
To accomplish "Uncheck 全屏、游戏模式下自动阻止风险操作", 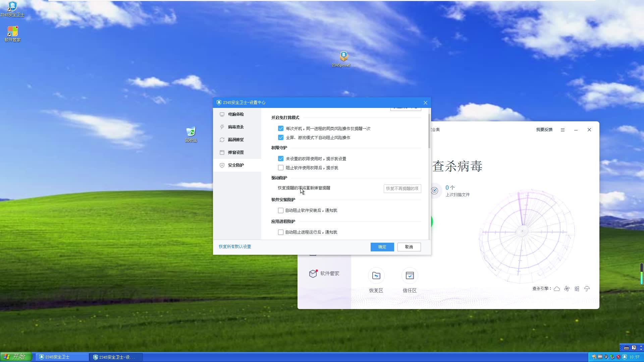I will tap(281, 137).
